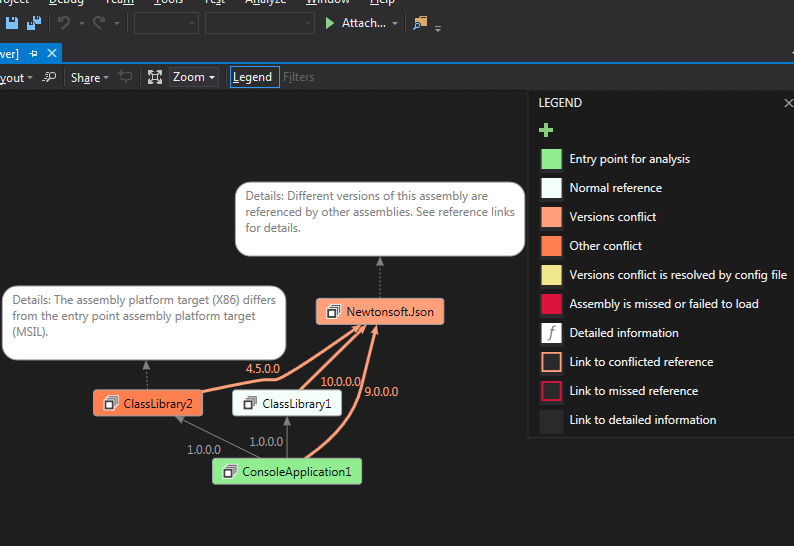The width and height of the screenshot is (794, 546).
Task: Open the Window menu
Action: point(328,2)
